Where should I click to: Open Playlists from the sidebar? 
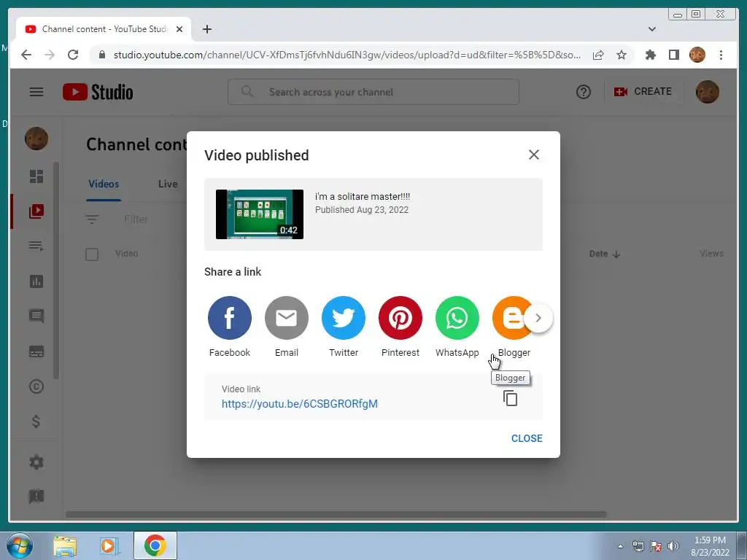click(x=36, y=246)
